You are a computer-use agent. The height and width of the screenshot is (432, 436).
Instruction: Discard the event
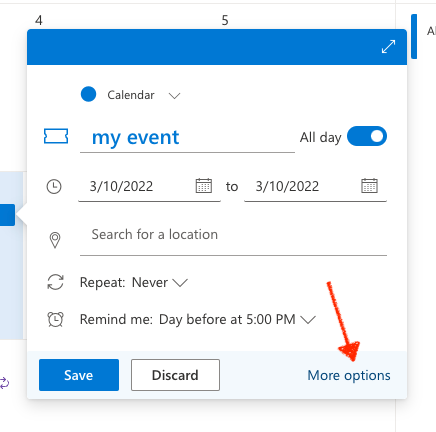(x=175, y=375)
